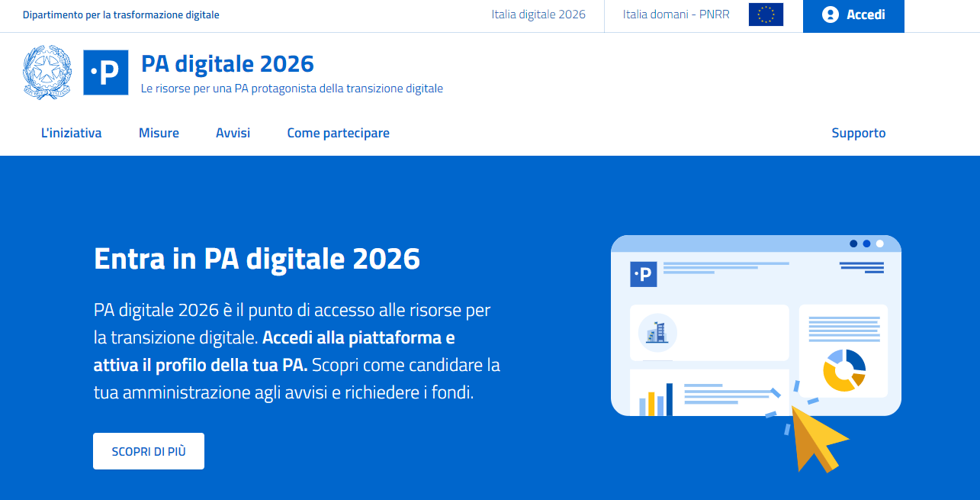Click the hero illustration of browser dashboard
This screenshot has height=500, width=980.
[756, 353]
